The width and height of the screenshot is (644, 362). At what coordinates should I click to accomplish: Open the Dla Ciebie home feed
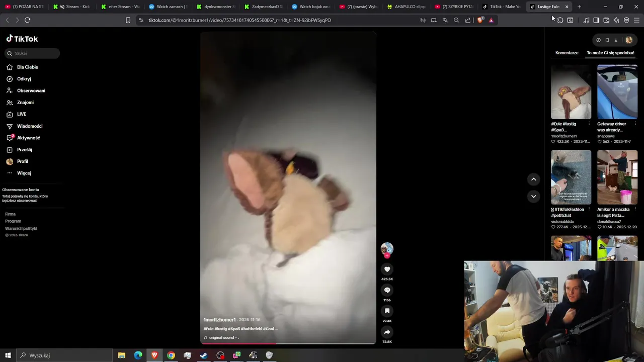[x=28, y=67]
